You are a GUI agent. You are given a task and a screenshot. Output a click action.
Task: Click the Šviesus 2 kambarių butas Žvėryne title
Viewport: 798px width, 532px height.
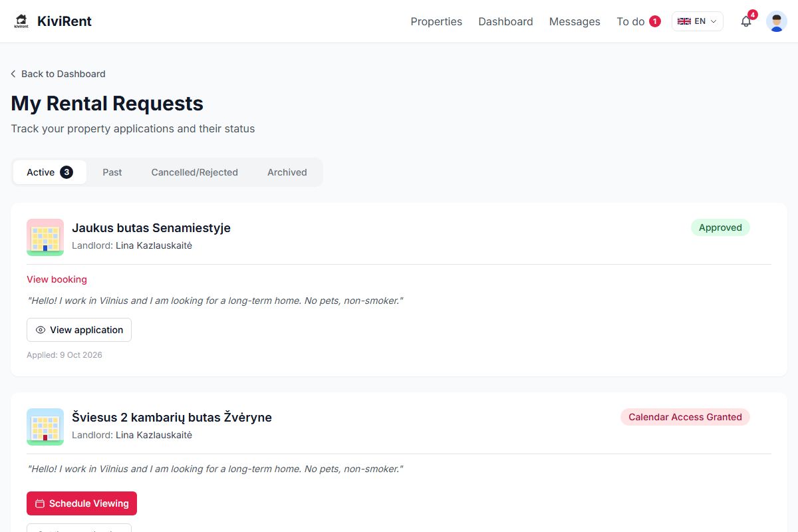click(172, 417)
